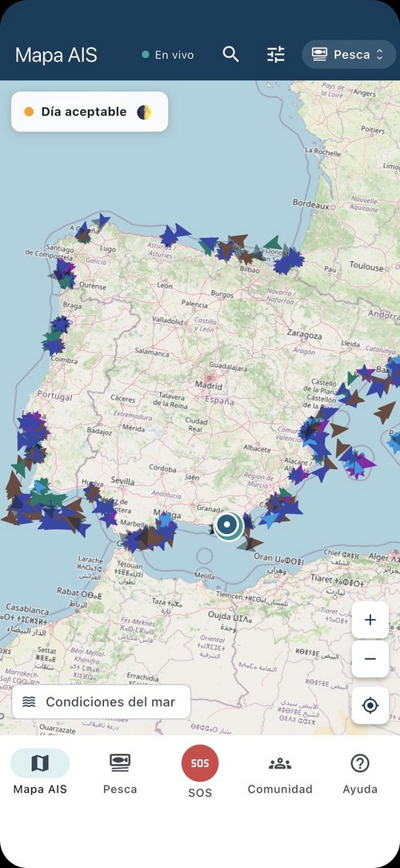Center map on my location
400x868 pixels.
(x=370, y=705)
